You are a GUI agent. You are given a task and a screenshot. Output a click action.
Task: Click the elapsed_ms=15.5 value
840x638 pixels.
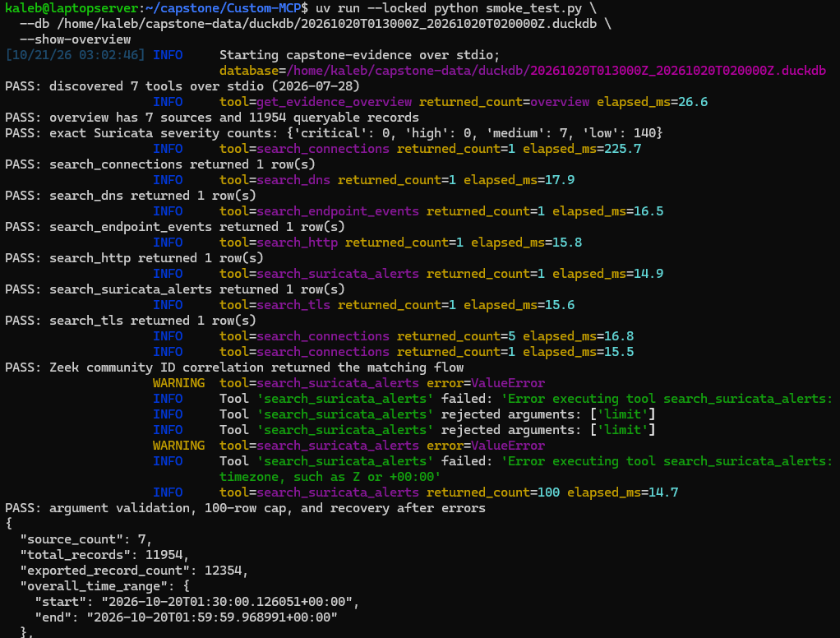point(579,351)
